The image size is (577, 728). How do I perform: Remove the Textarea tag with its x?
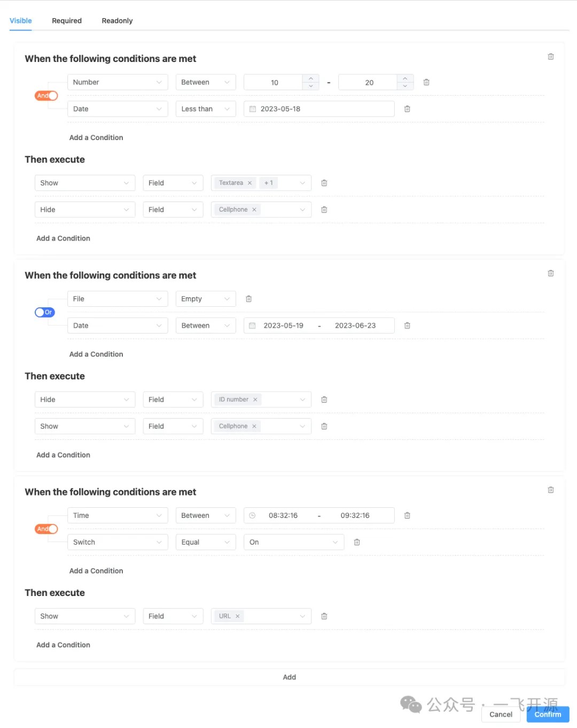(249, 183)
